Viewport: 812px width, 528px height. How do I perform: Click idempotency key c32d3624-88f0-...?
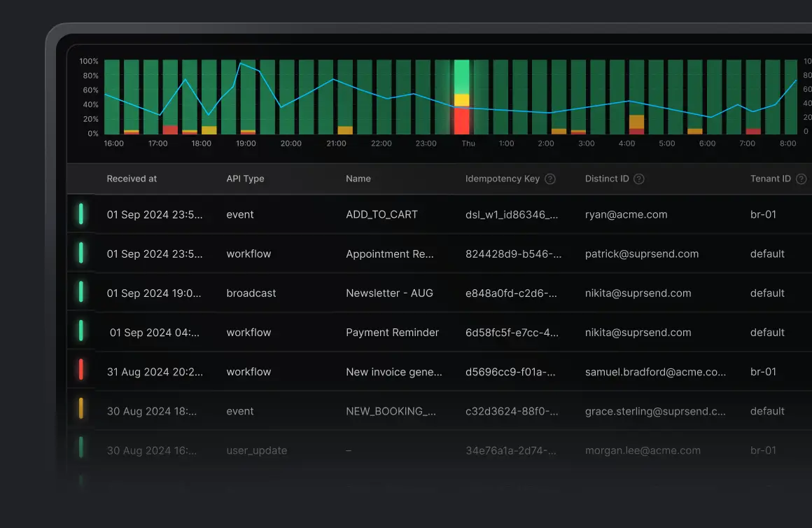pos(512,412)
